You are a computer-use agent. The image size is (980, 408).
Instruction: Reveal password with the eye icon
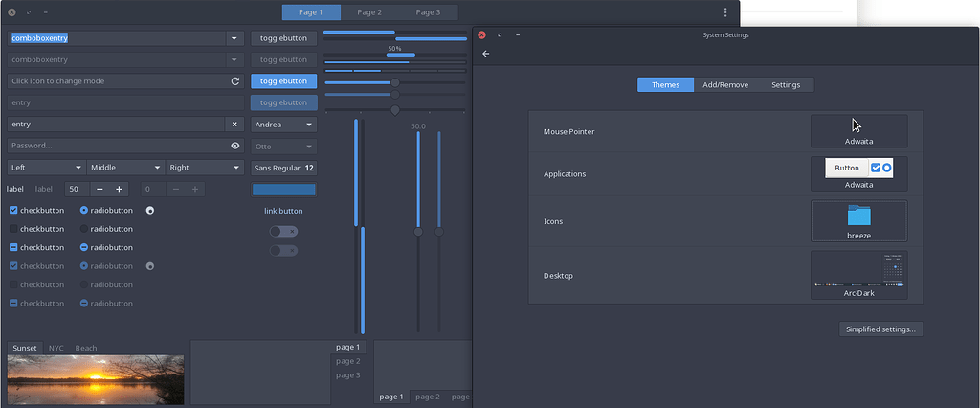pos(235,146)
